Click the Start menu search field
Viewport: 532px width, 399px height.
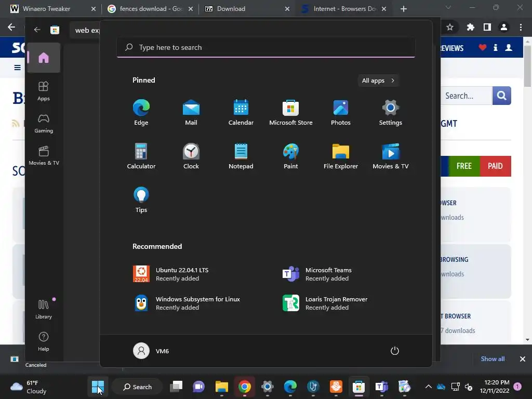[265, 47]
